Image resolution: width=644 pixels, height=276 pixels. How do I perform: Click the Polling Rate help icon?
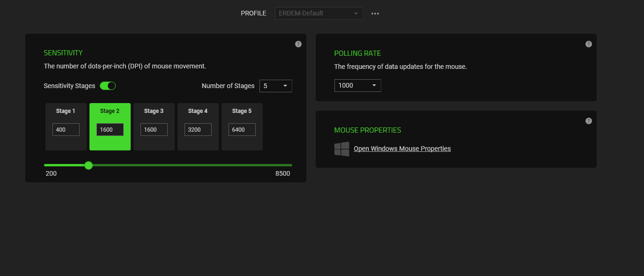(589, 44)
